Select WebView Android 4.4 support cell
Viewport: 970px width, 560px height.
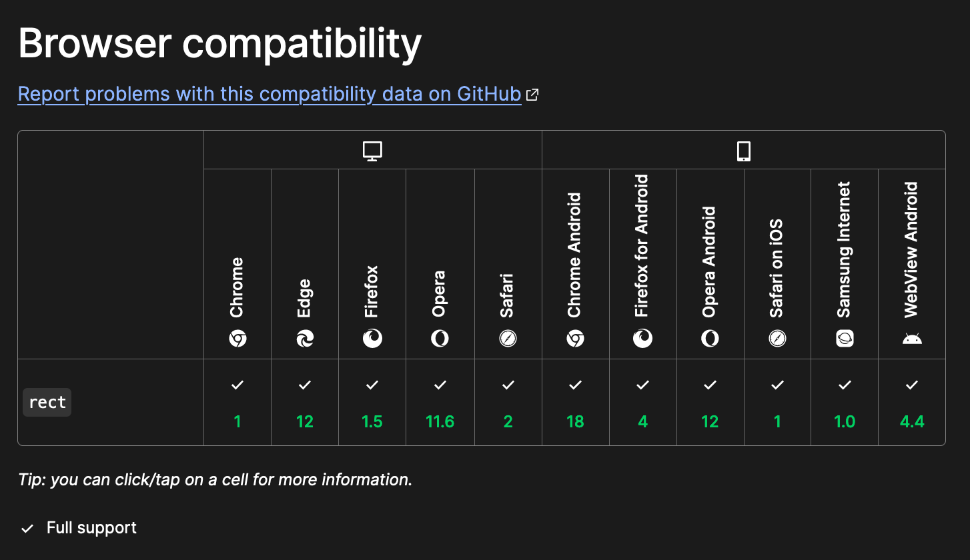coord(912,403)
